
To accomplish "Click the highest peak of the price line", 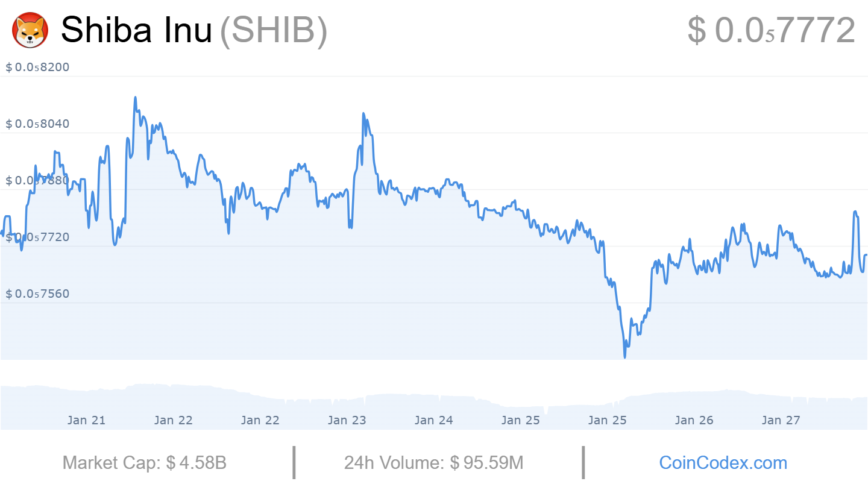I will [135, 98].
